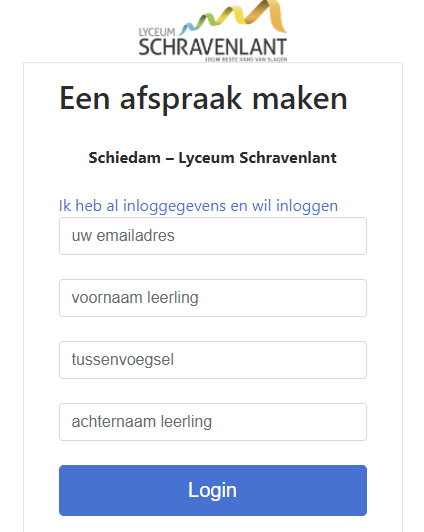The height and width of the screenshot is (532, 424).
Task: Click the 'Een afspraak maken' heading
Action: pyautogui.click(x=203, y=98)
